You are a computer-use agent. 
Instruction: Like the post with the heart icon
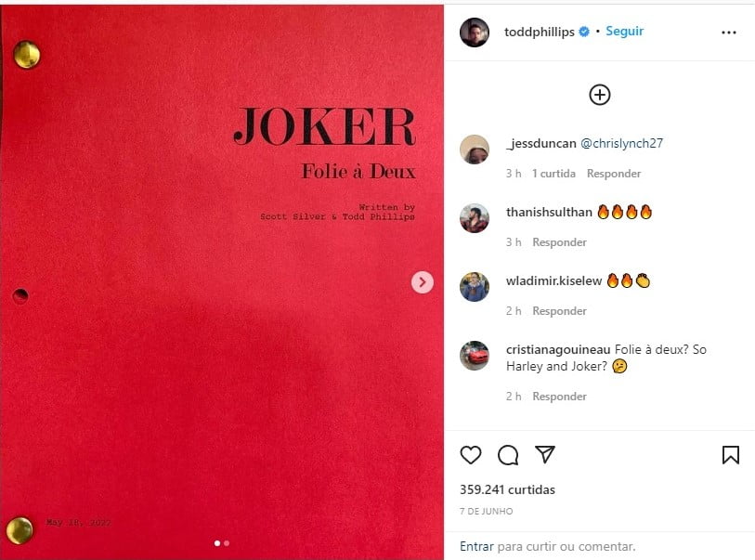[x=471, y=454]
